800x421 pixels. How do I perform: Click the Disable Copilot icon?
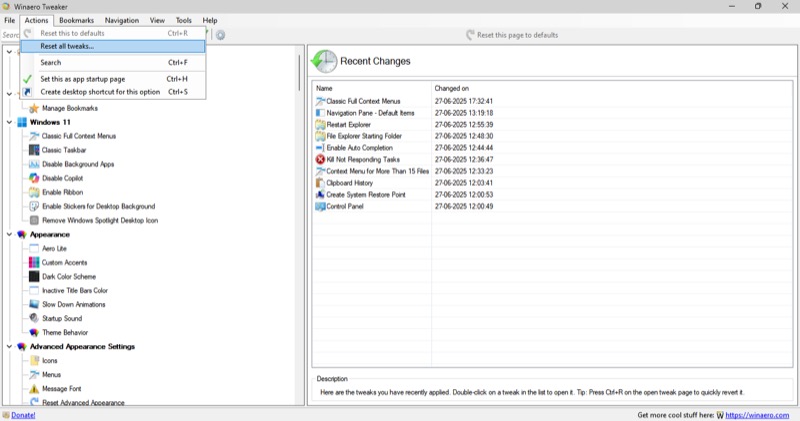(x=34, y=178)
